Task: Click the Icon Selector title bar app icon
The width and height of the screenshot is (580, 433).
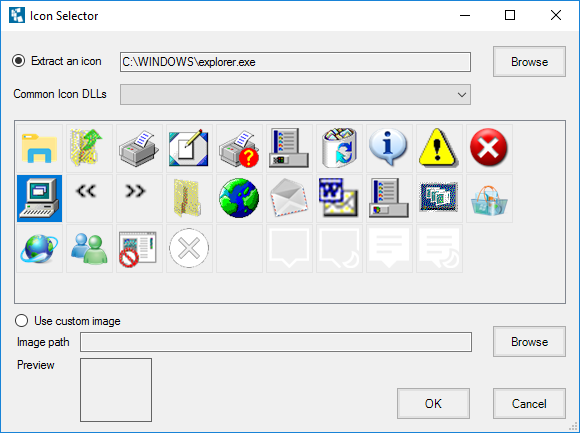Action: tap(17, 15)
